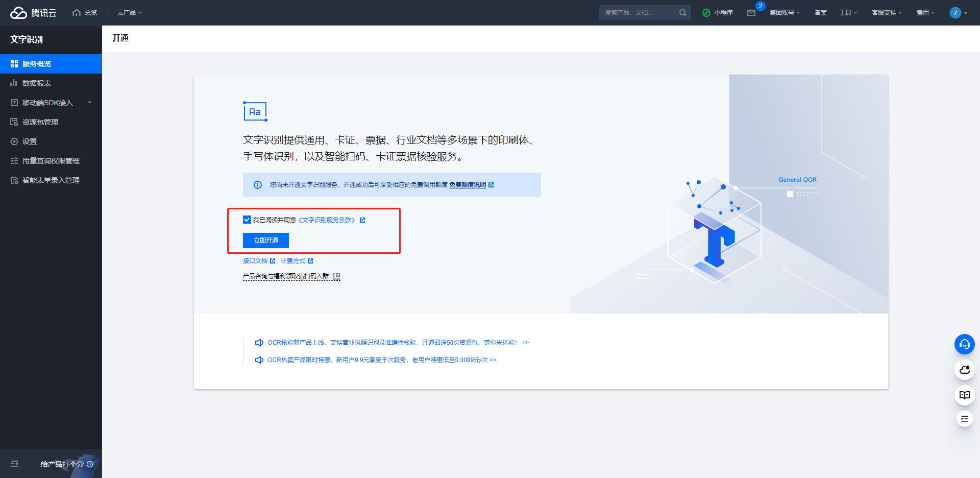Click the 文字识别 sidebar title

(x=27, y=40)
